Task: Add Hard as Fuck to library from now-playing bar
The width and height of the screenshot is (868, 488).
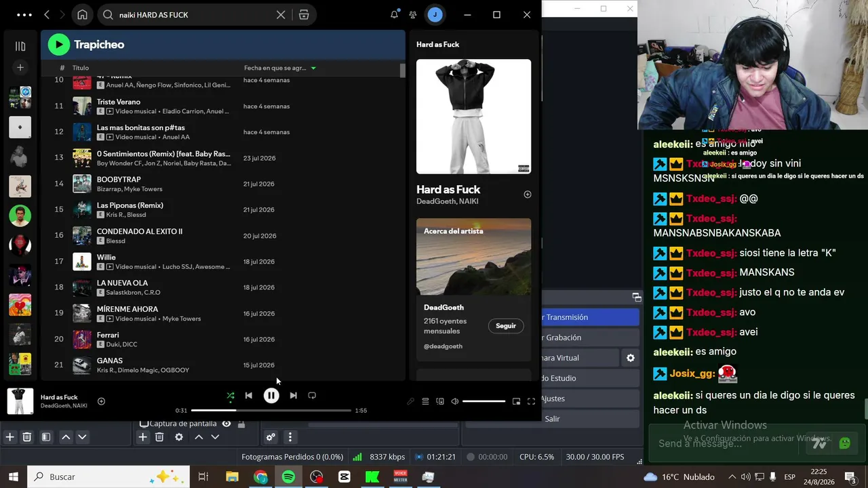Action: pyautogui.click(x=101, y=401)
